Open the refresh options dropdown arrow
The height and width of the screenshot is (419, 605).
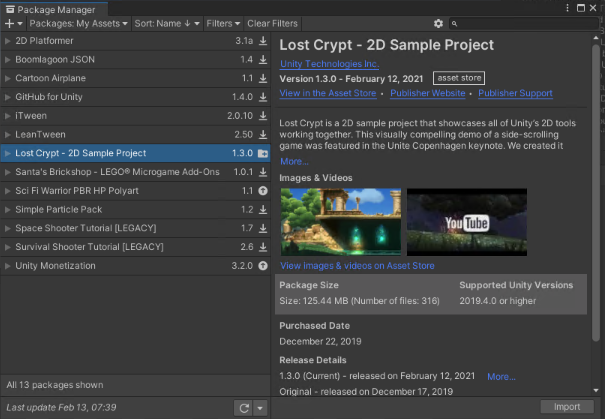tap(260, 408)
